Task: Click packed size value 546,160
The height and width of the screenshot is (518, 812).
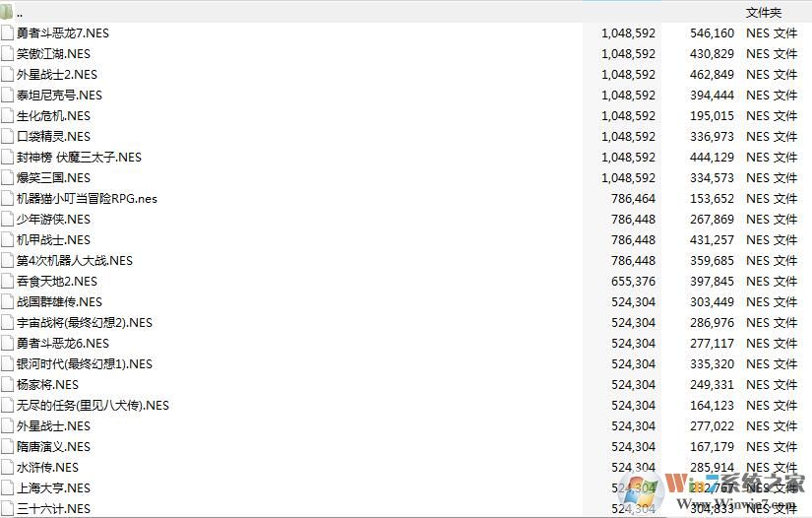Action: click(x=712, y=33)
